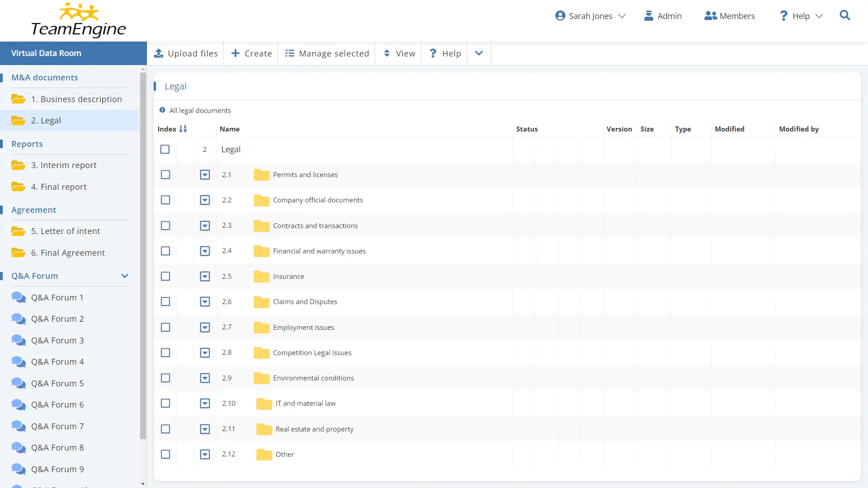Open the Sarah Jones user dropdown
Viewport: 868px width, 488px height.
pyautogui.click(x=590, y=16)
